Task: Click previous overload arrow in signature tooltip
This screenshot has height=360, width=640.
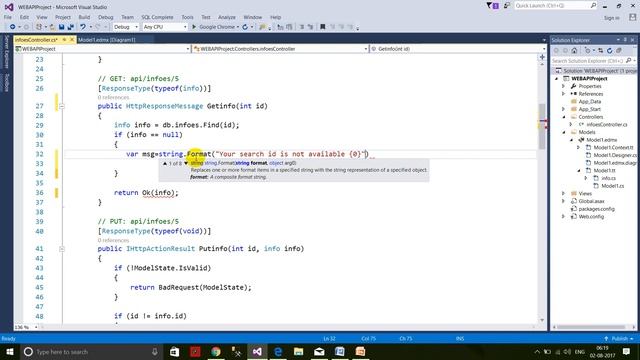Action: [x=165, y=163]
